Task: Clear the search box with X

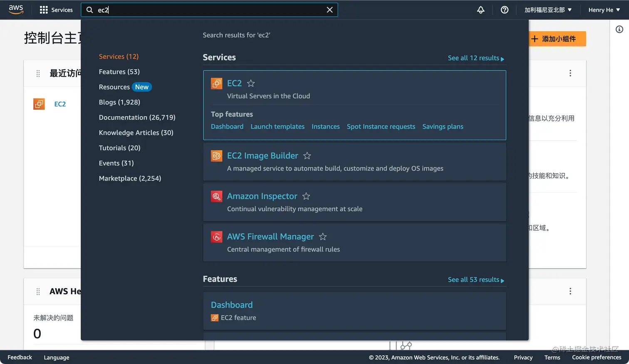Action: pos(329,10)
